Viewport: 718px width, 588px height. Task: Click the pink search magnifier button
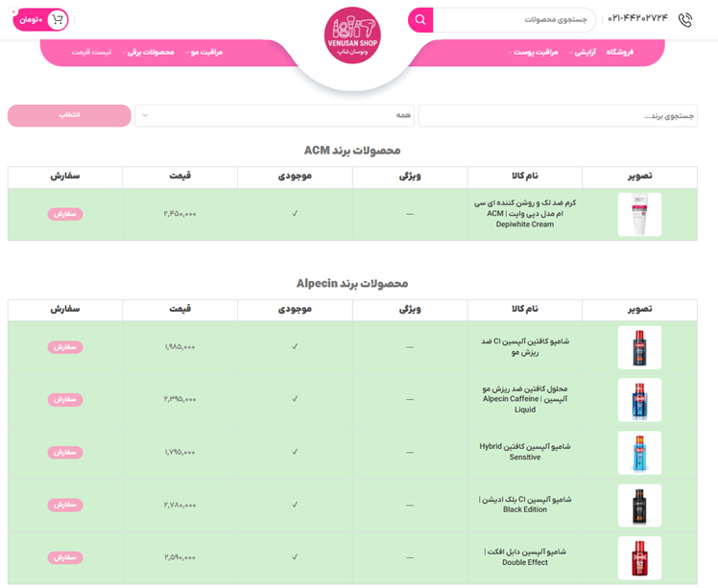[x=420, y=20]
